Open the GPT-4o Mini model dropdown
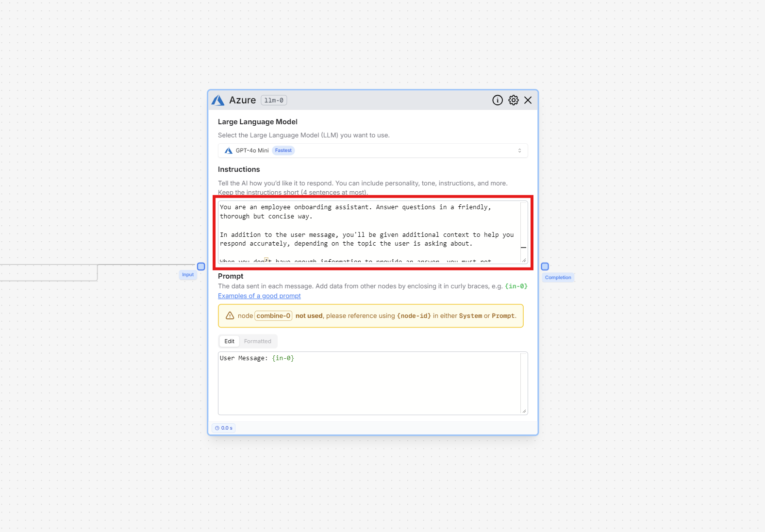The height and width of the screenshot is (532, 765). coord(373,150)
